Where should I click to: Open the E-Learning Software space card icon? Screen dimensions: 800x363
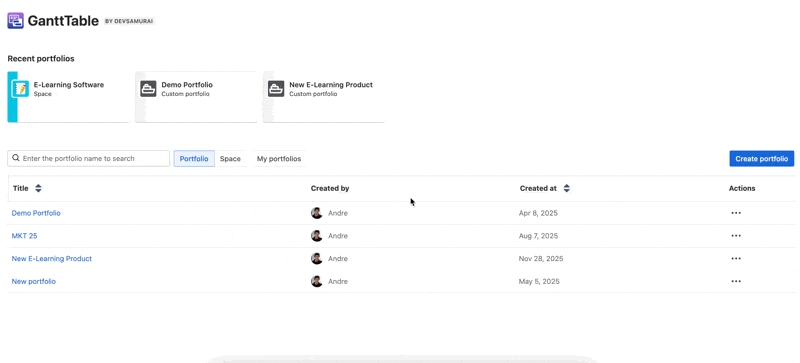[x=20, y=88]
